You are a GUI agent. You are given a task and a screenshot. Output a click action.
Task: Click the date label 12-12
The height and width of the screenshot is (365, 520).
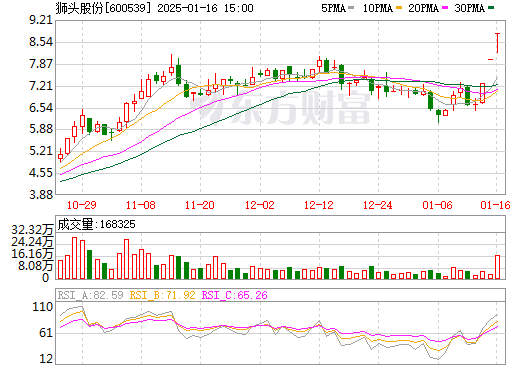click(x=319, y=205)
